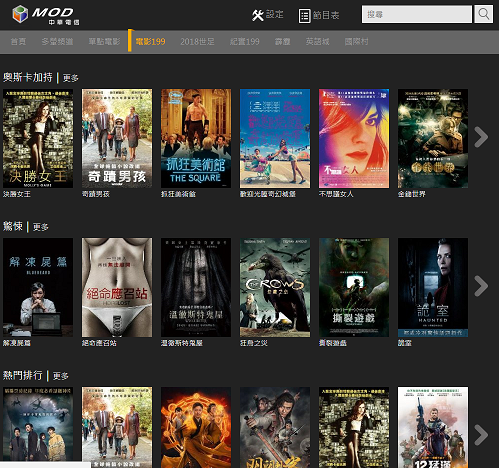Click the 奇蹟男孩 title text under poster
The image size is (499, 468).
click(96, 194)
